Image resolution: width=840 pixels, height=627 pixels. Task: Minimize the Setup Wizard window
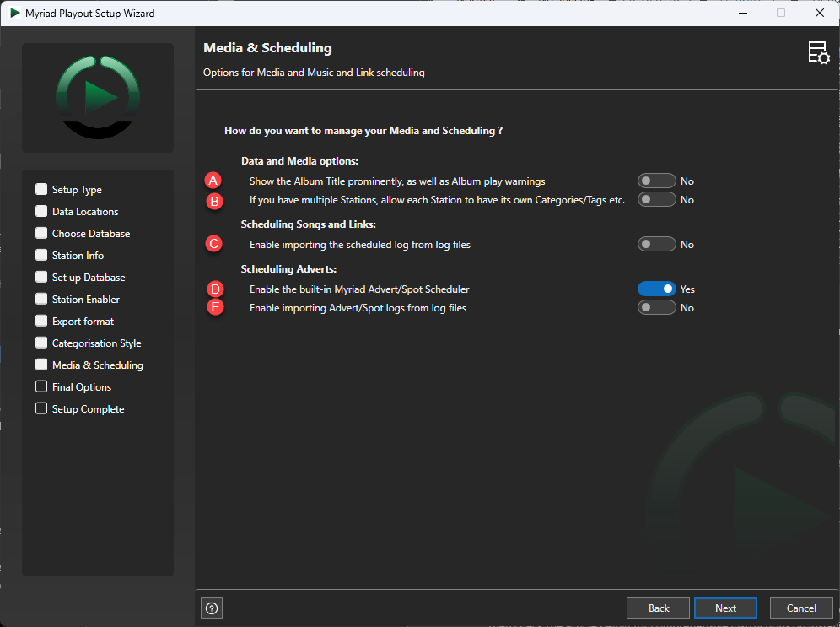click(x=743, y=13)
